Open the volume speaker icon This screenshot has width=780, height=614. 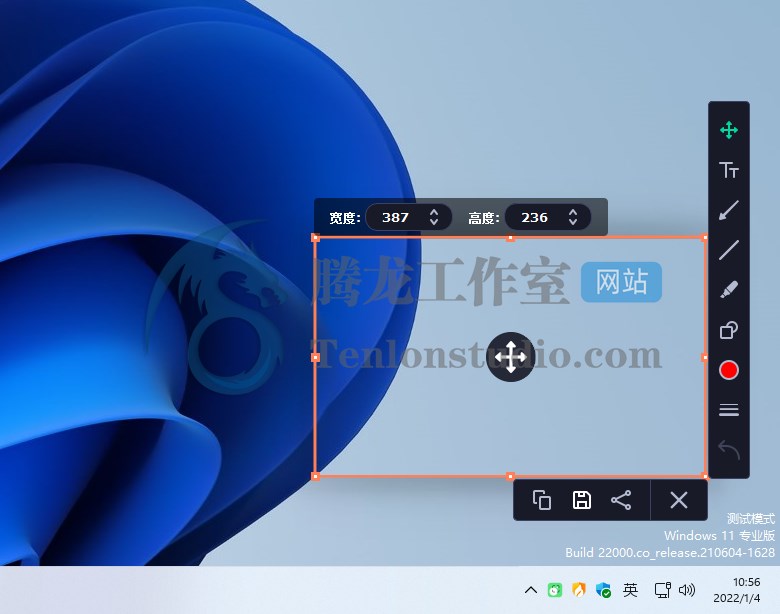coord(687,590)
